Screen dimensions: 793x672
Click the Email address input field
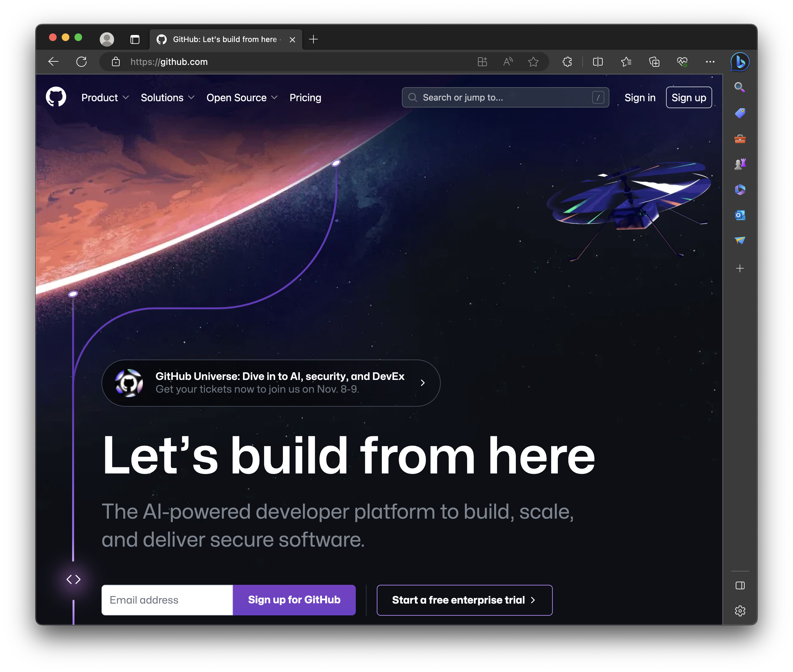[x=167, y=600]
